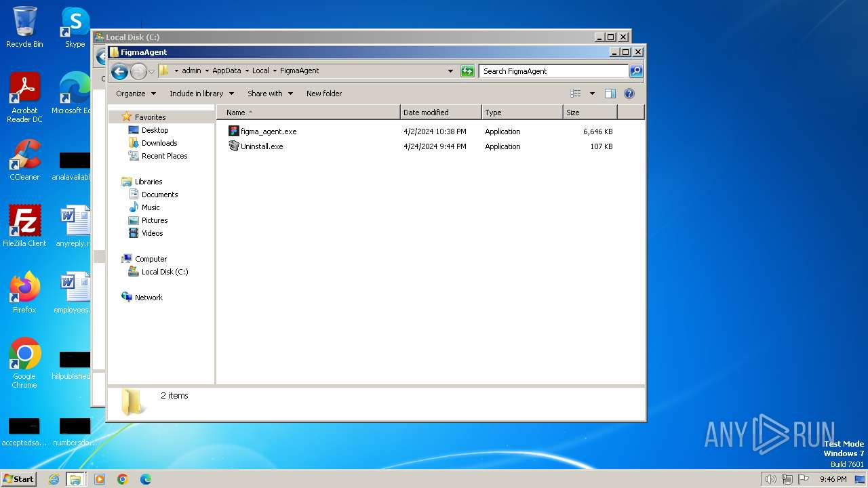Click the Change your view icon
Screen dimensions: 868x488
pyautogui.click(x=576, y=94)
